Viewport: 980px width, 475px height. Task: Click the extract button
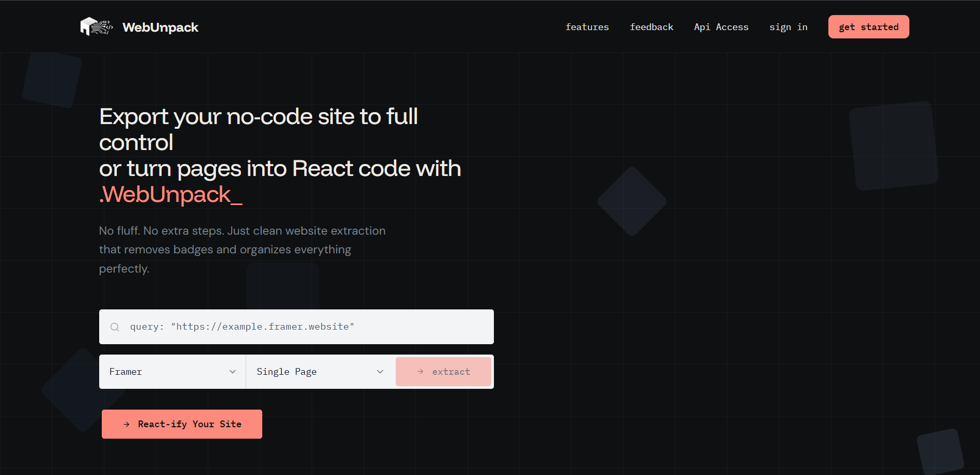pyautogui.click(x=444, y=371)
